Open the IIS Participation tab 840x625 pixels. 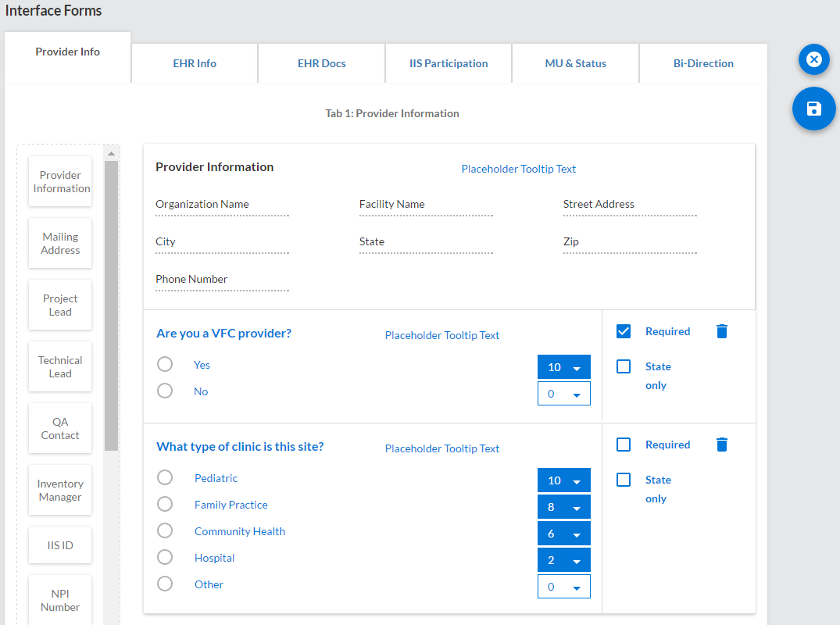(449, 63)
